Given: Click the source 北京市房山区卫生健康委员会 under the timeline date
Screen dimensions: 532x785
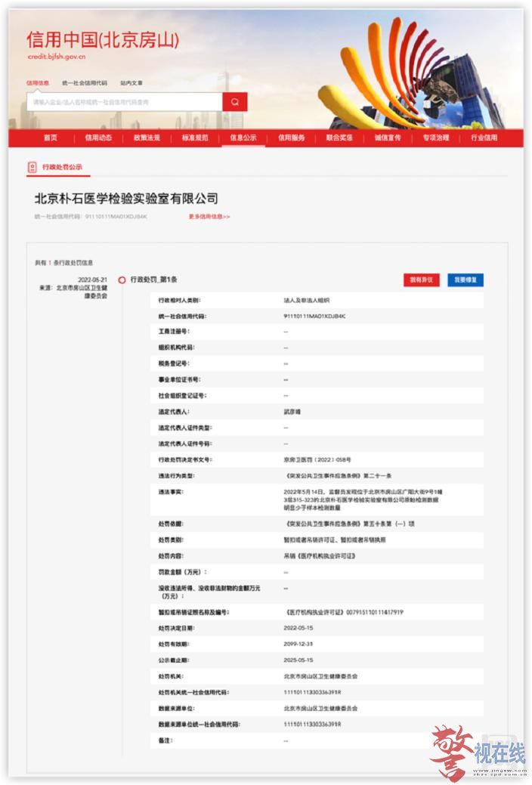Looking at the screenshot, I should 82,292.
